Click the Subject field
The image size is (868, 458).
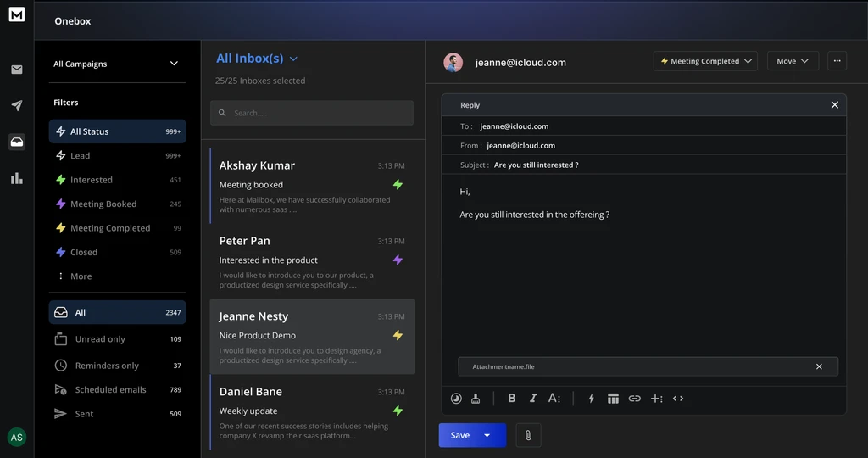pyautogui.click(x=644, y=165)
